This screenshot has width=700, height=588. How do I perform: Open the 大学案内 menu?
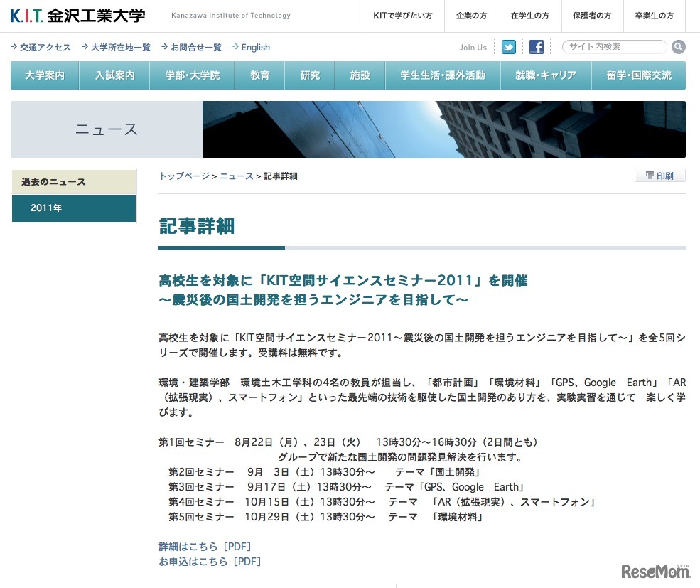[45, 75]
